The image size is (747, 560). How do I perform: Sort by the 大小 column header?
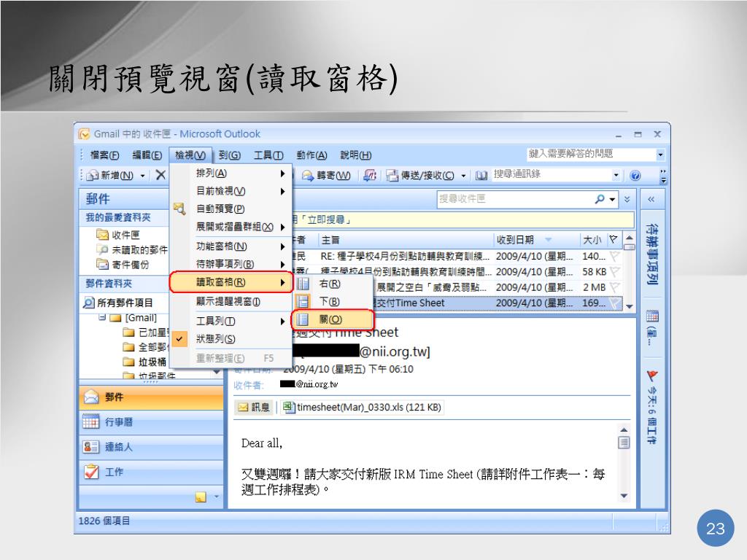coord(593,239)
